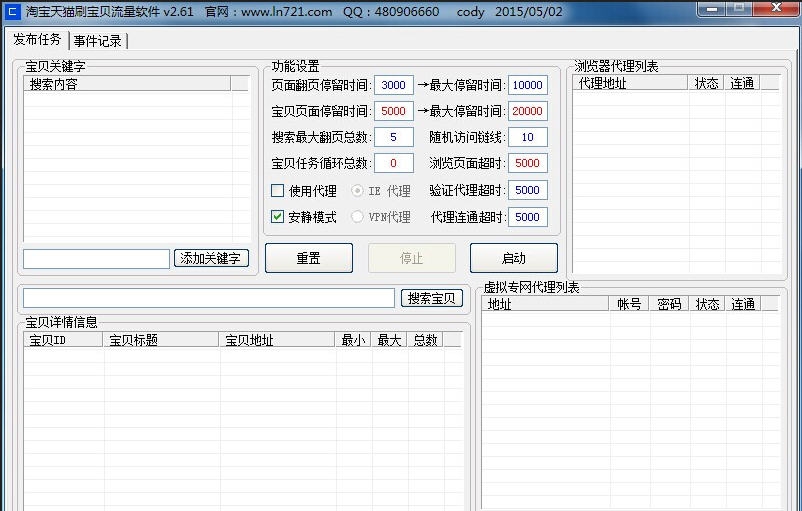Edit max dwell time value 10000

point(528,85)
